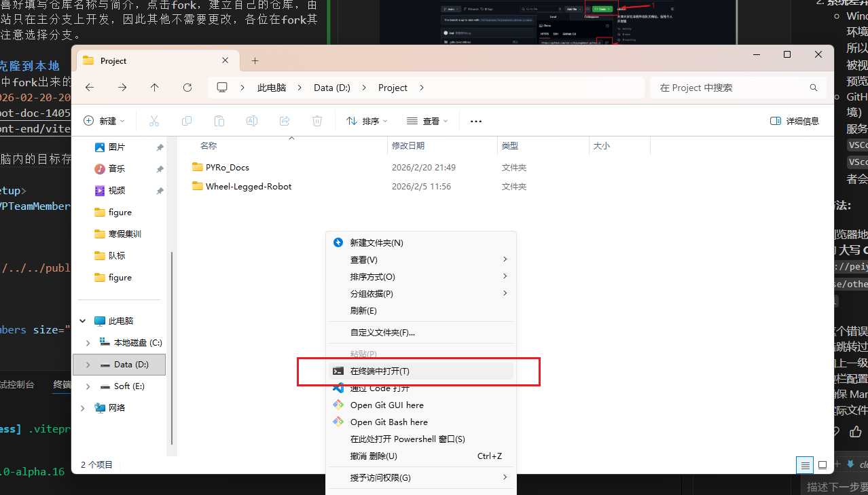This screenshot has height=495, width=868.
Task: Open the 查看 (View) dropdown
Action: (427, 121)
